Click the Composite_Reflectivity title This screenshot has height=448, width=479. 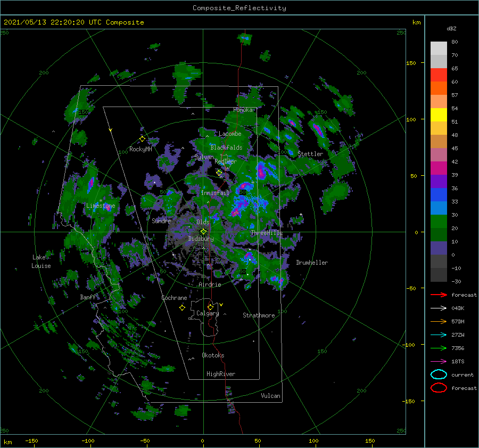[x=240, y=8]
